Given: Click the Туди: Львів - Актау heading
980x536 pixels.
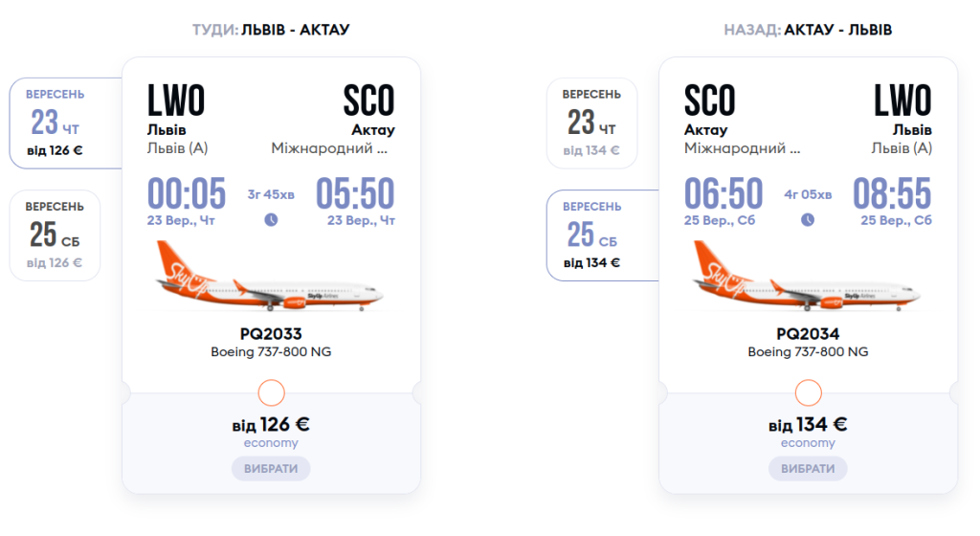Looking at the screenshot, I should coord(271,30).
